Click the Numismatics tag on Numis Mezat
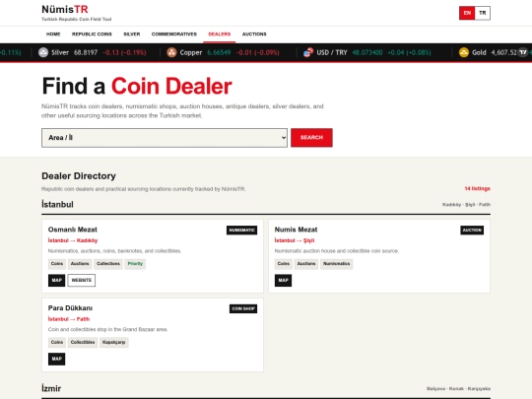 tap(336, 264)
